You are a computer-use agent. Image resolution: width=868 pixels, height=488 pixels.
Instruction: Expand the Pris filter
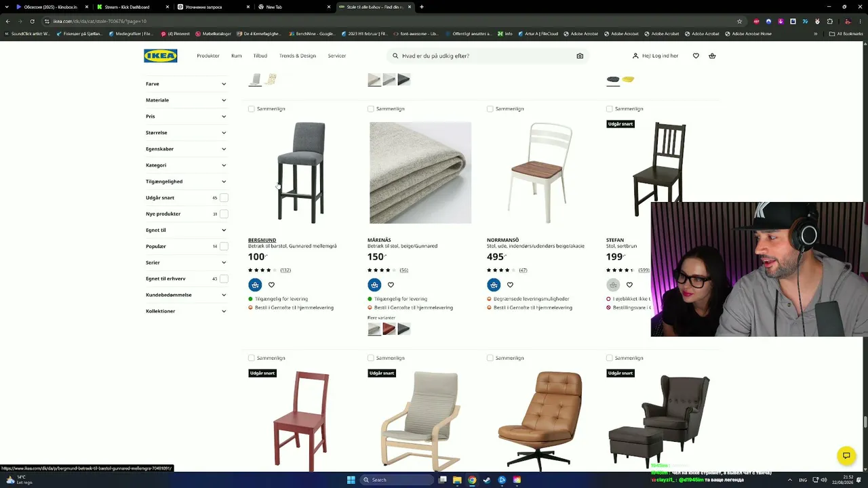(186, 117)
